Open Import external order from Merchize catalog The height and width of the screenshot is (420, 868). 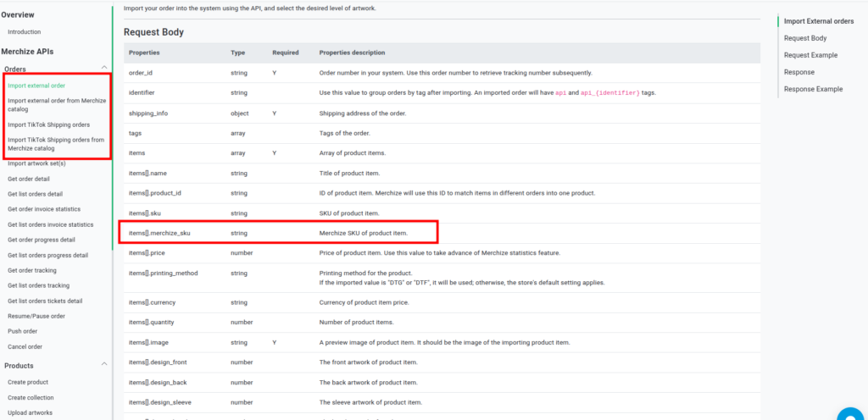click(x=57, y=105)
